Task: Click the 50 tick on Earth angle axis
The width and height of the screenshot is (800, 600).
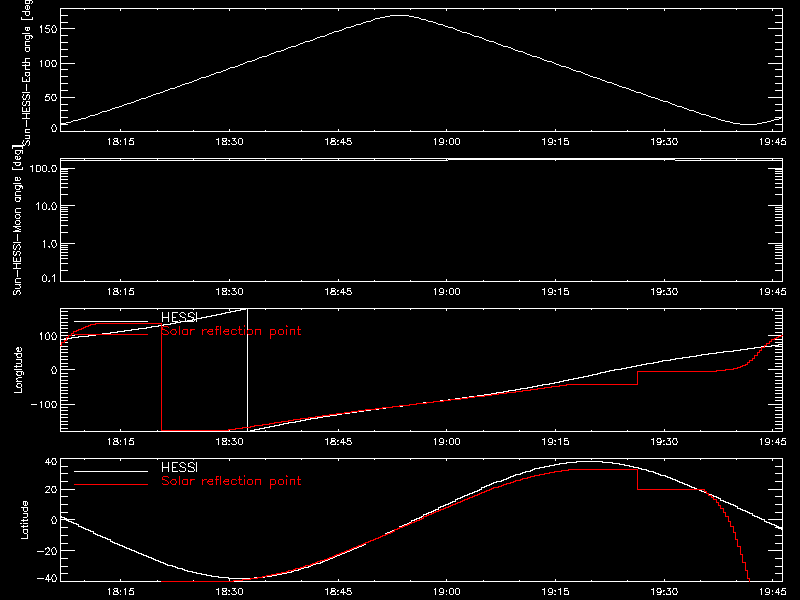Action: click(51, 97)
